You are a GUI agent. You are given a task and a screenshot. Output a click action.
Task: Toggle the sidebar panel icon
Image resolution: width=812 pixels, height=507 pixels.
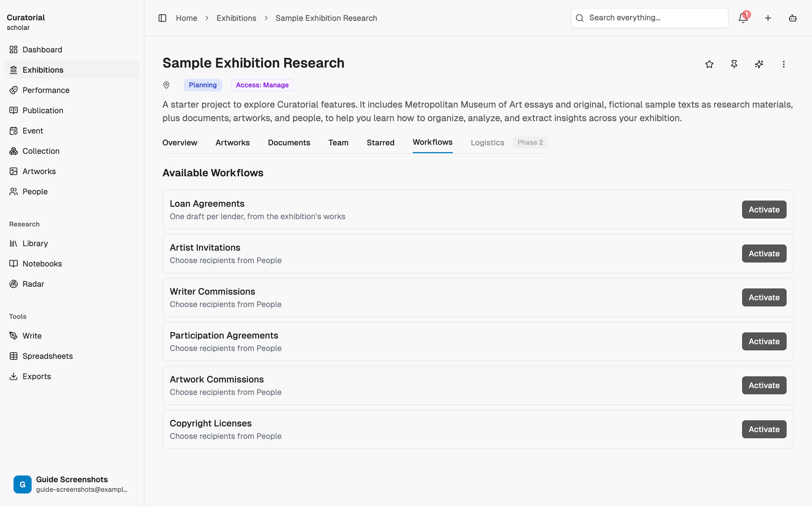coord(162,18)
